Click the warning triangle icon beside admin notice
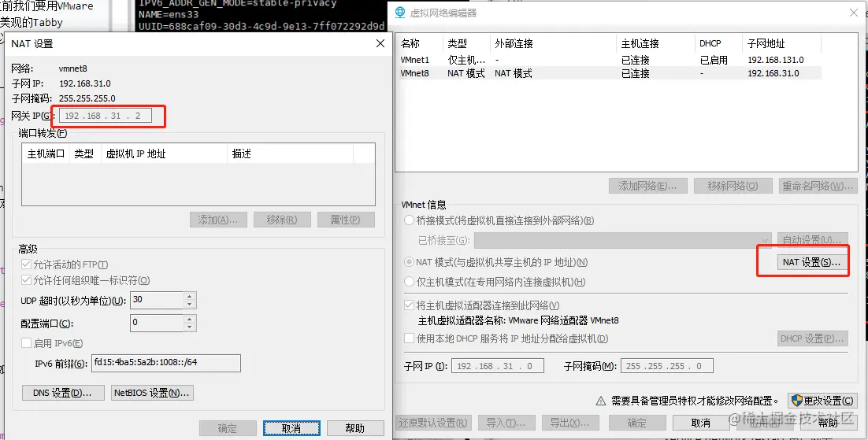 (601, 401)
